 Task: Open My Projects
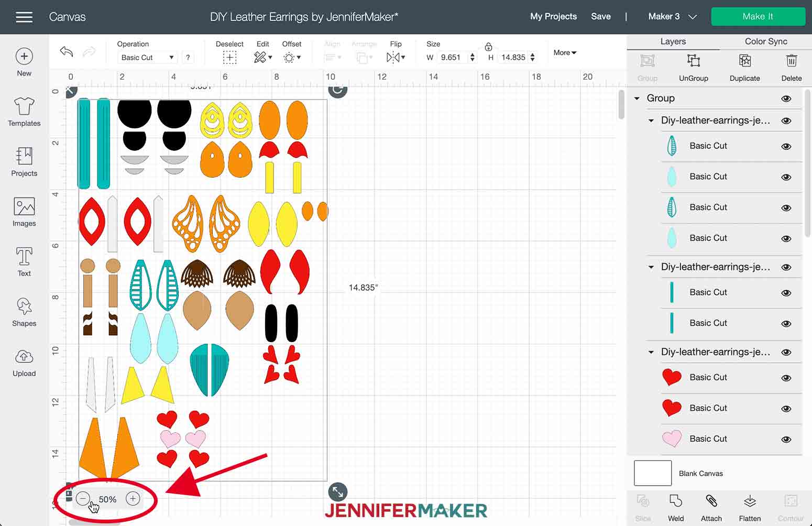(553, 16)
